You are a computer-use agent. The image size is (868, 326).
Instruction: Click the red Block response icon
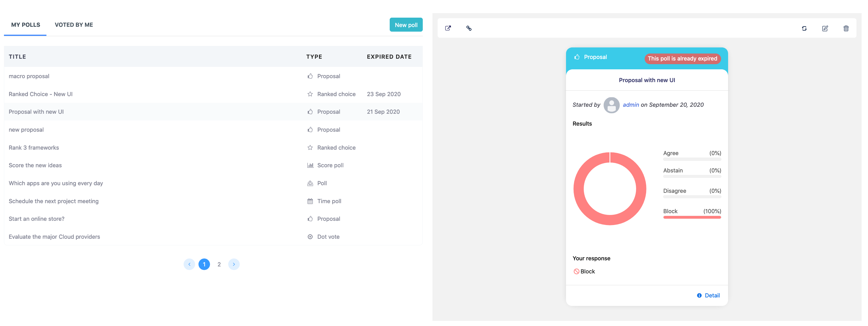576,272
